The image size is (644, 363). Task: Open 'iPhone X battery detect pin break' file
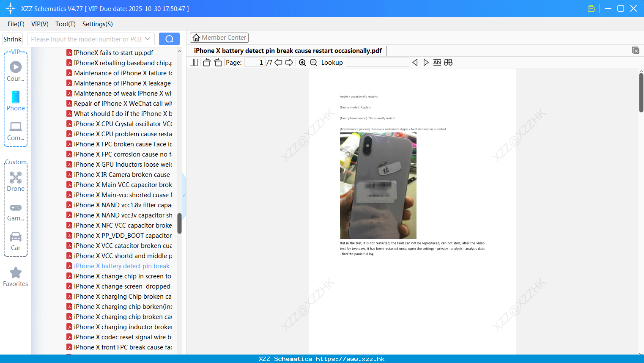pos(119,266)
